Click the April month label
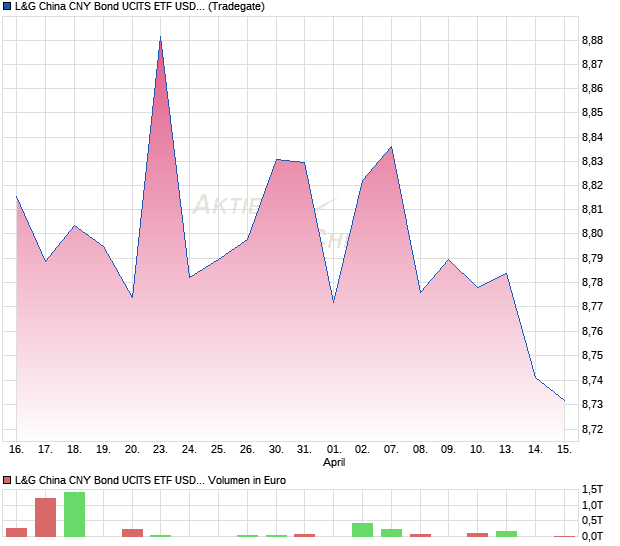This screenshot has width=620, height=546. pyautogui.click(x=333, y=463)
